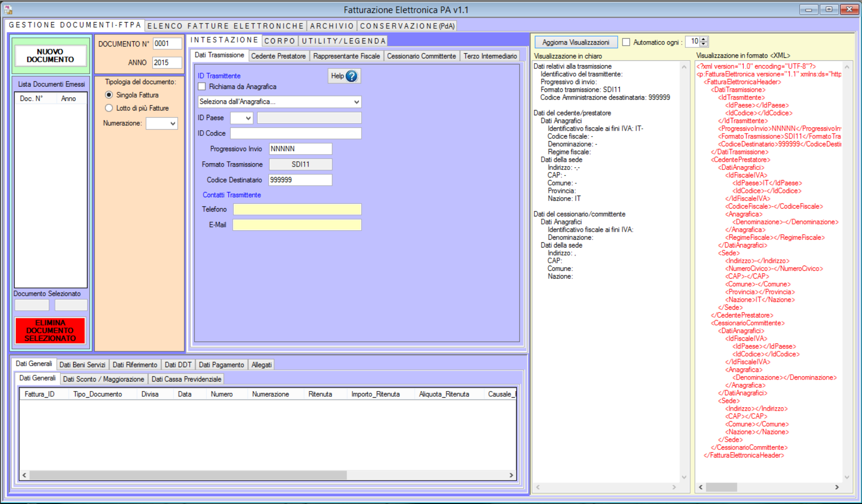
Task: Click the application icon in title bar
Action: tap(8, 10)
